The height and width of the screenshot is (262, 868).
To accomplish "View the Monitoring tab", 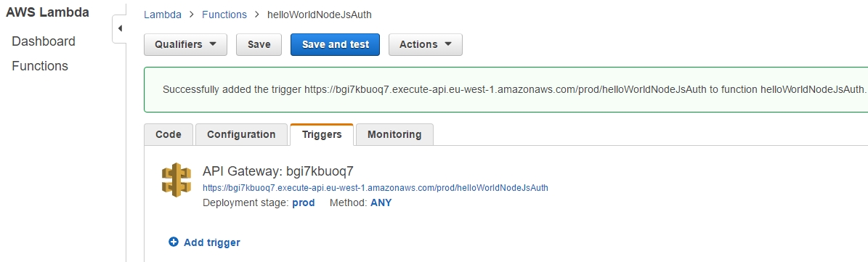I will coord(394,134).
